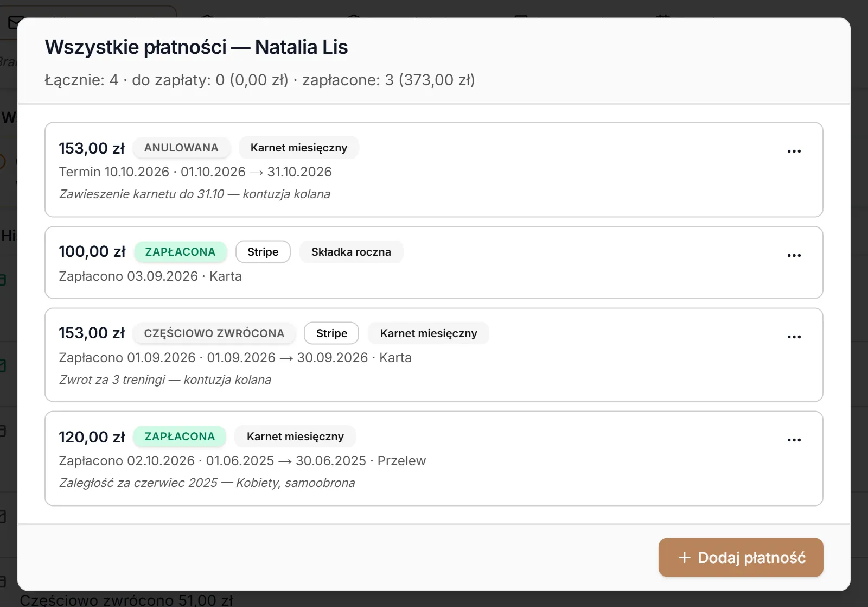Screen dimensions: 868x607
Task: Click Karnet miesięczny tag on 120,00 zł payment
Action: click(x=295, y=437)
